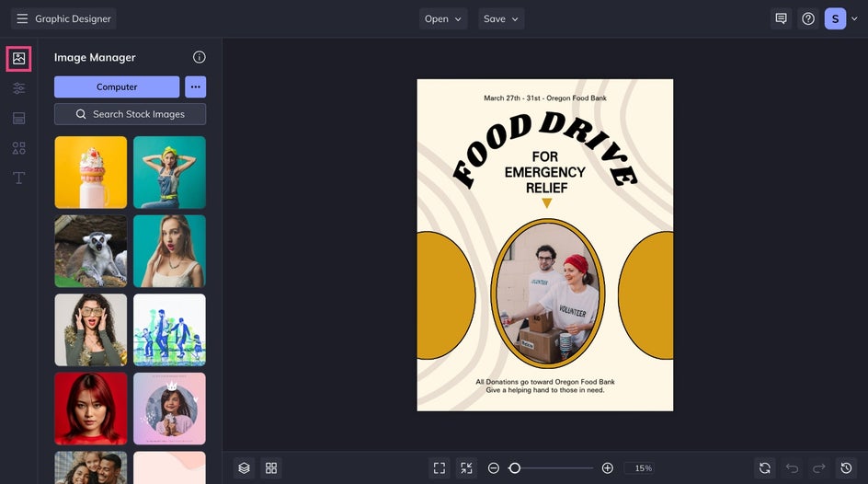868x484 pixels.
Task: Select the left yellow oval shape
Action: (x=446, y=295)
